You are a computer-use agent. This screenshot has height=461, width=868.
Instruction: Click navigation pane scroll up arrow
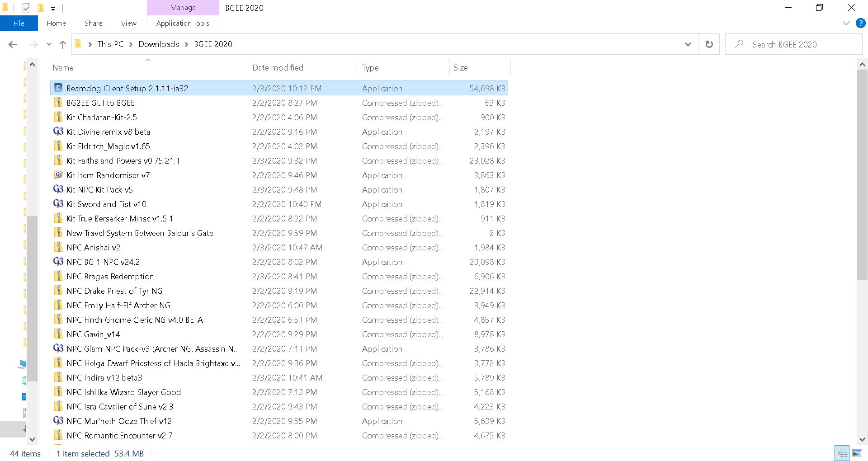(x=32, y=65)
